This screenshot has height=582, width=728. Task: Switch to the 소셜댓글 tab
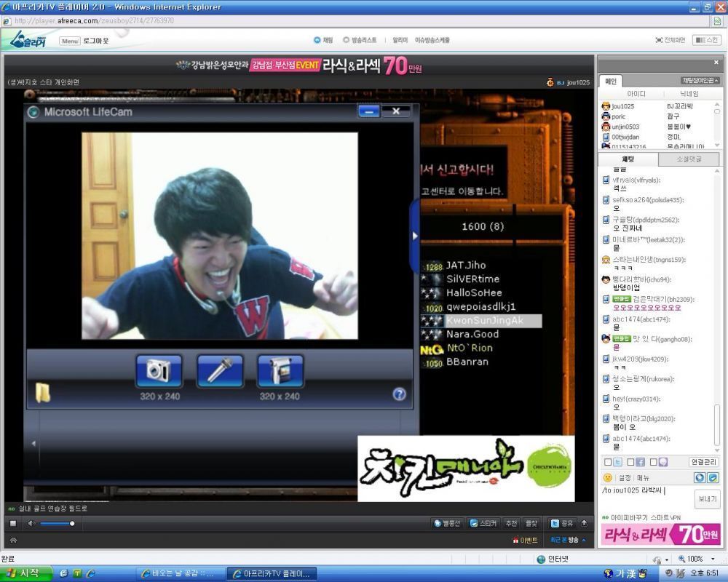coord(689,159)
